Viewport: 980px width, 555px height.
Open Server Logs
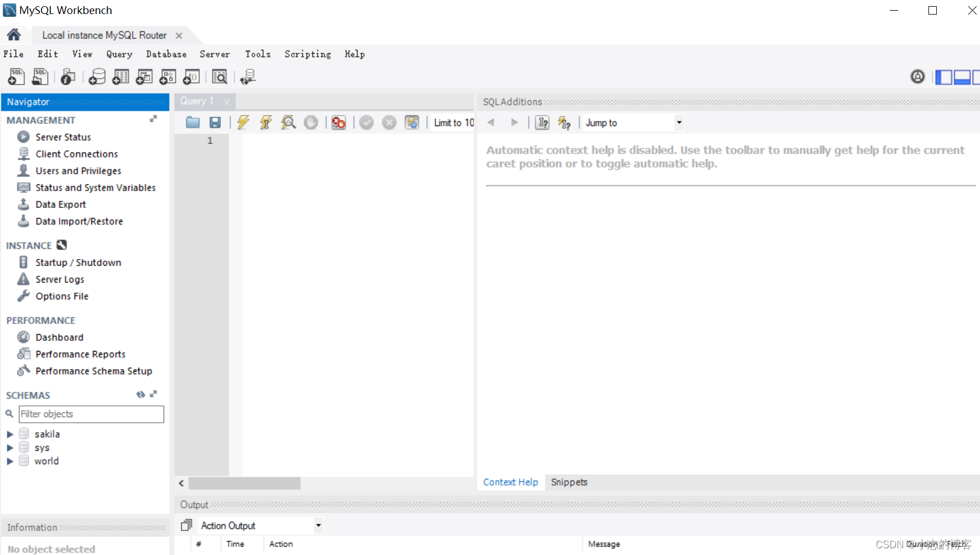(x=59, y=279)
